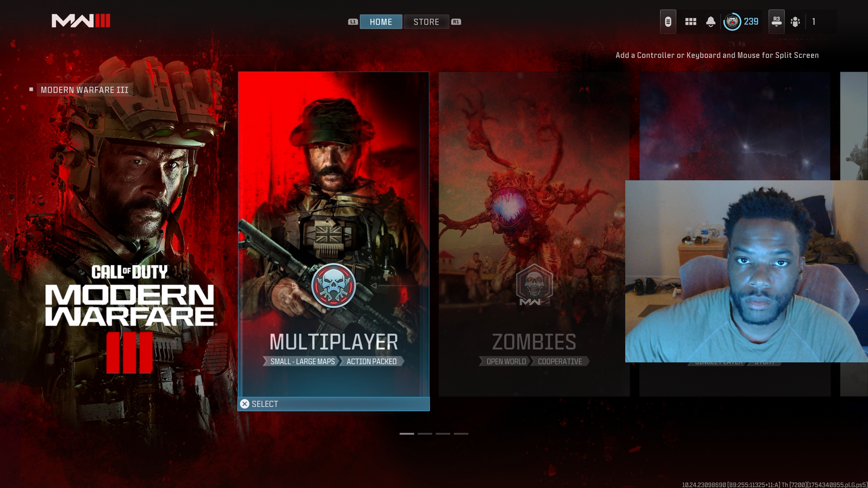Go to third page indicator dash
Screen dimensions: 868x488
pos(443,434)
